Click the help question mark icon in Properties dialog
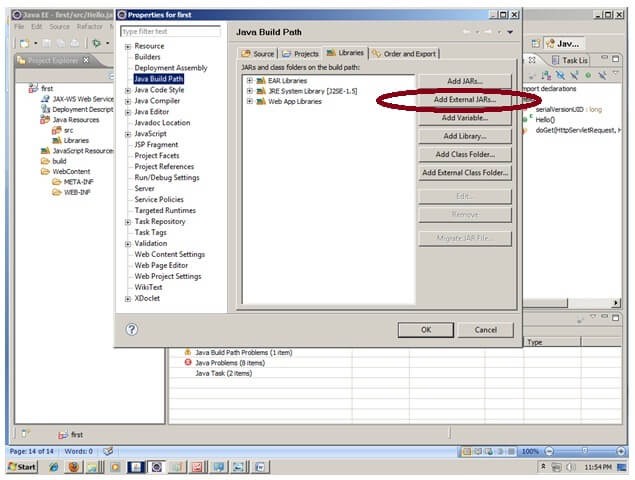 132,329
